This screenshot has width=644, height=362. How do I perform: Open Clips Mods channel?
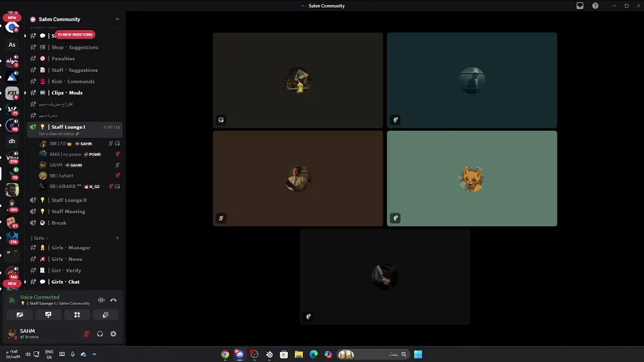74,93
